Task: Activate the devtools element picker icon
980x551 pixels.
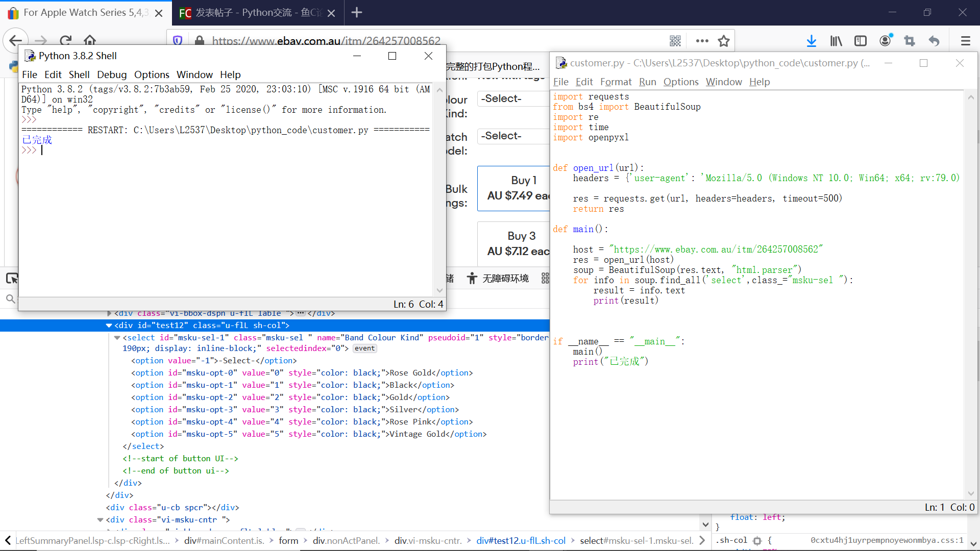Action: (12, 278)
